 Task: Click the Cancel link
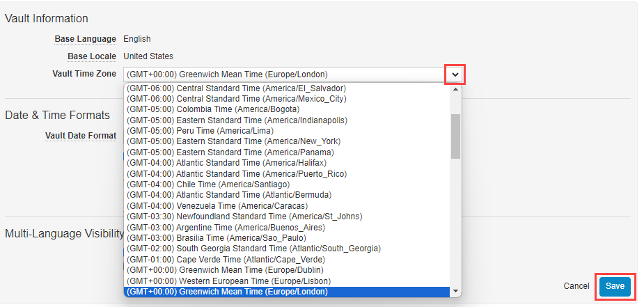point(576,286)
